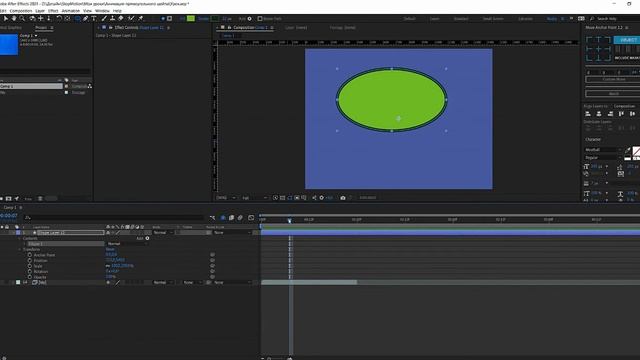Open the Animation menu
Viewport: 640px width, 360px height.
[x=71, y=11]
